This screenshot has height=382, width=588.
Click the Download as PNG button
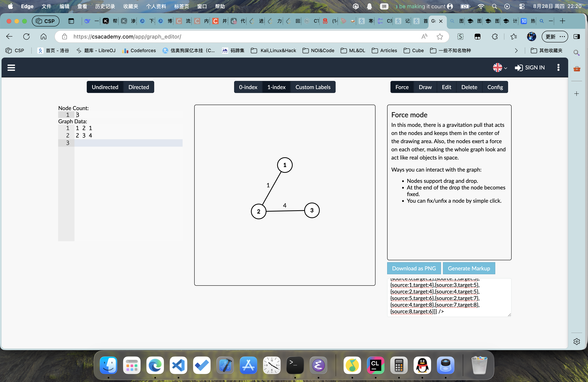(x=414, y=268)
